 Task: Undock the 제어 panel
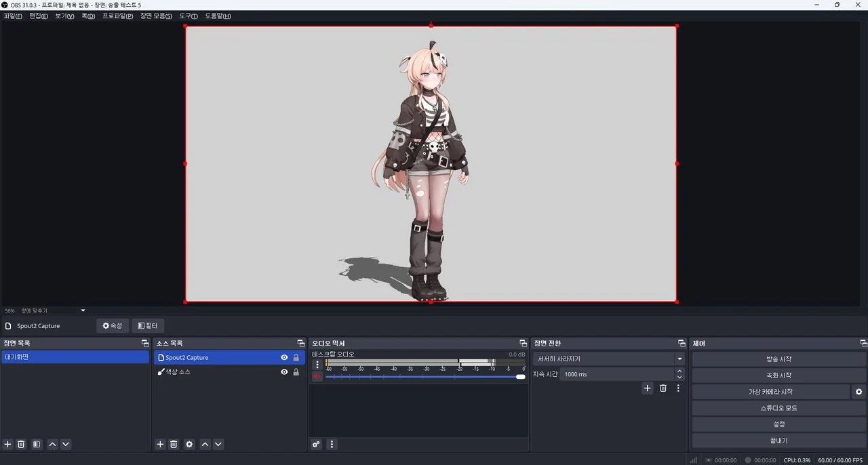pyautogui.click(x=863, y=344)
